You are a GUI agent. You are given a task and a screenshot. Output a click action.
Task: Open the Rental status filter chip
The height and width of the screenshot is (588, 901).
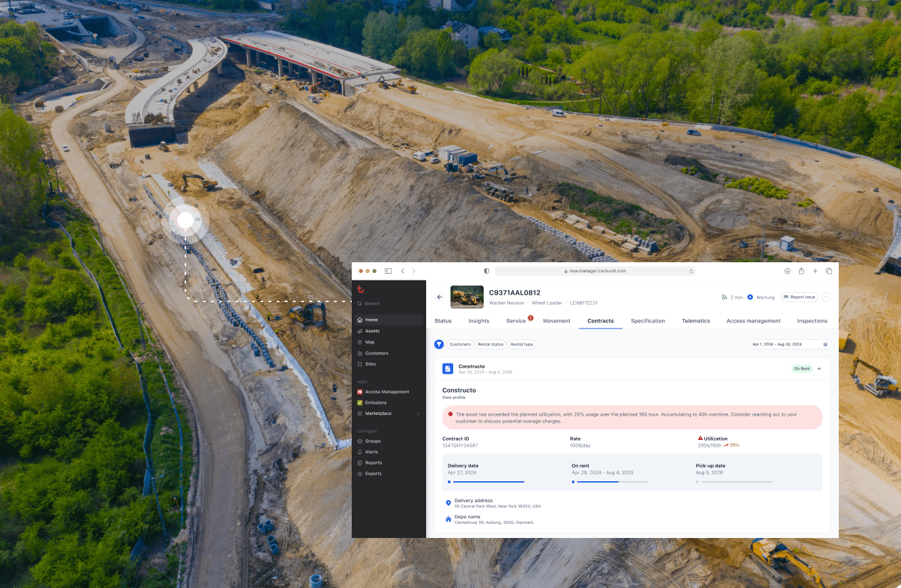490,344
